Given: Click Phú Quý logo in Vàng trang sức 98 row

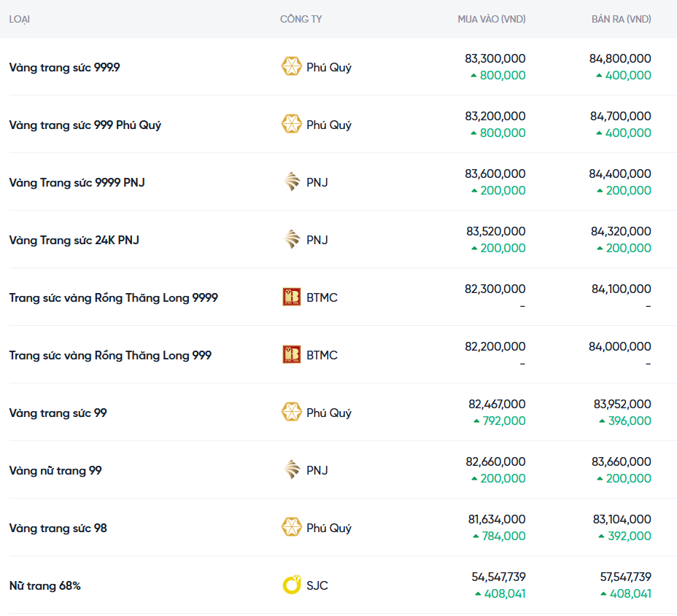Looking at the screenshot, I should tap(291, 527).
